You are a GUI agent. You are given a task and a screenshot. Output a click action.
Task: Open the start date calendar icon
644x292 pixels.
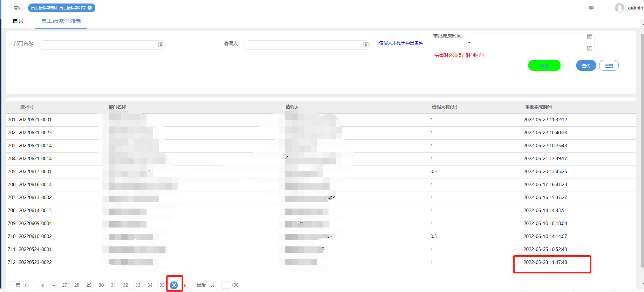pos(590,36)
